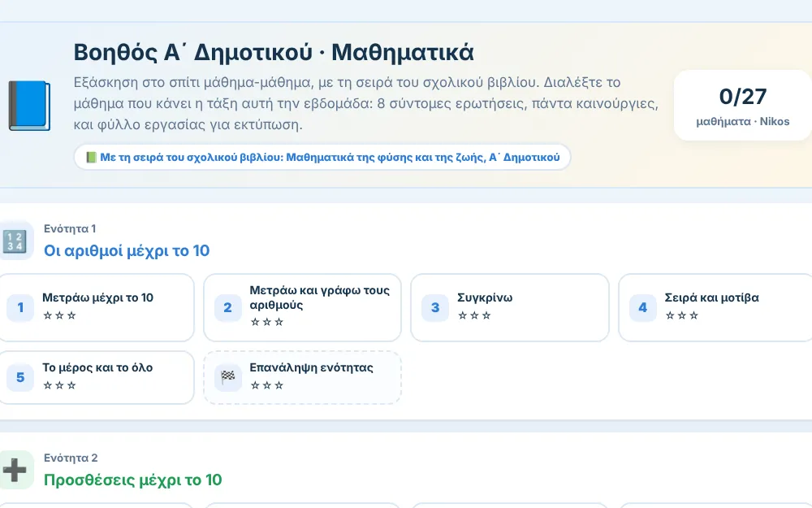Click the stars under Μετράω και γράφω τους αριθμούς
Viewport: 812px width, 508px height.
266,322
